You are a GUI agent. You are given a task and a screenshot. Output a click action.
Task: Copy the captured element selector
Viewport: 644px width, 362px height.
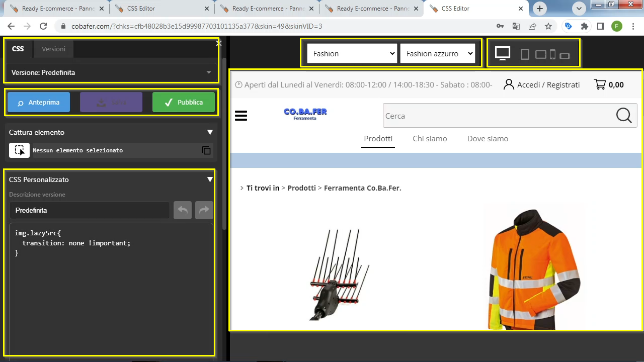click(206, 150)
